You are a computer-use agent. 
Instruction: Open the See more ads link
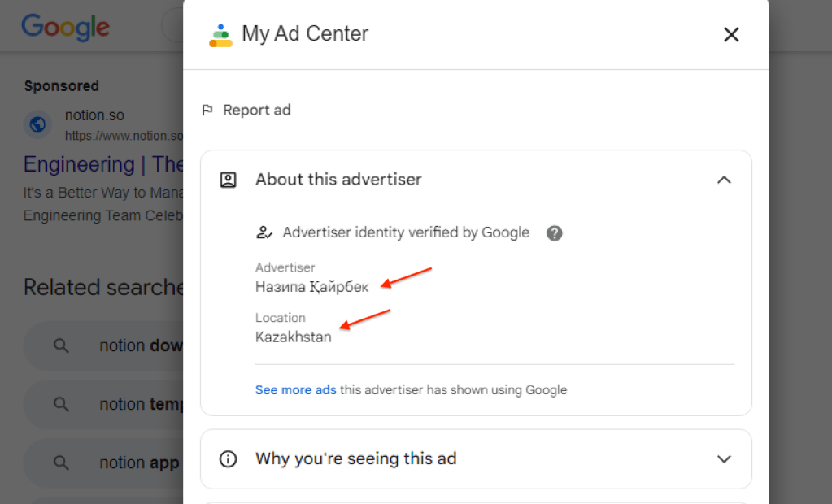tap(295, 390)
